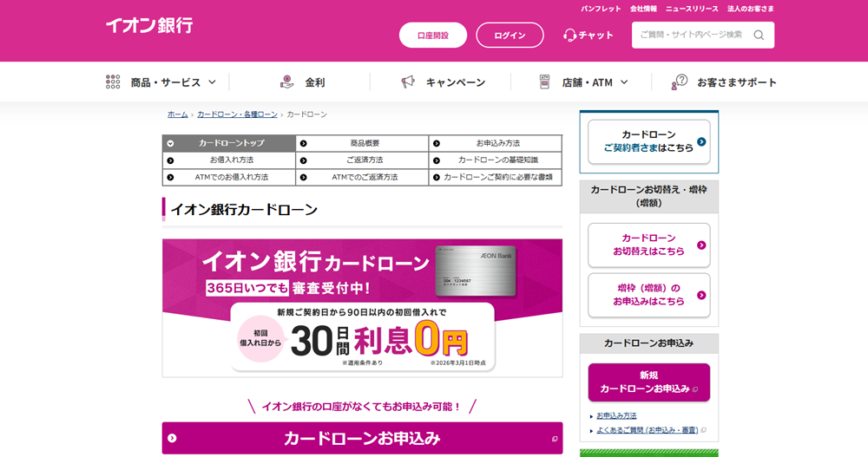Expand the 商品・サービス dropdown chevron
Image resolution: width=868 pixels, height=457 pixels.
(212, 82)
